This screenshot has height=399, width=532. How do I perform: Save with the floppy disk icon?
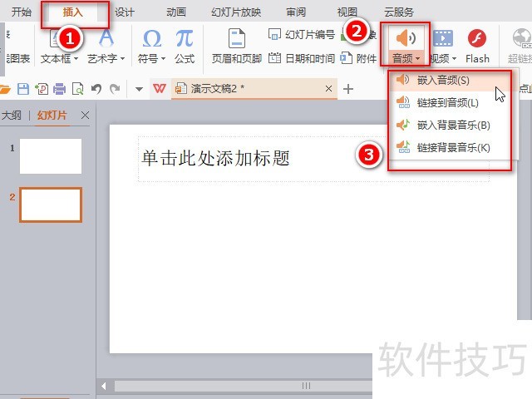pyautogui.click(x=23, y=89)
